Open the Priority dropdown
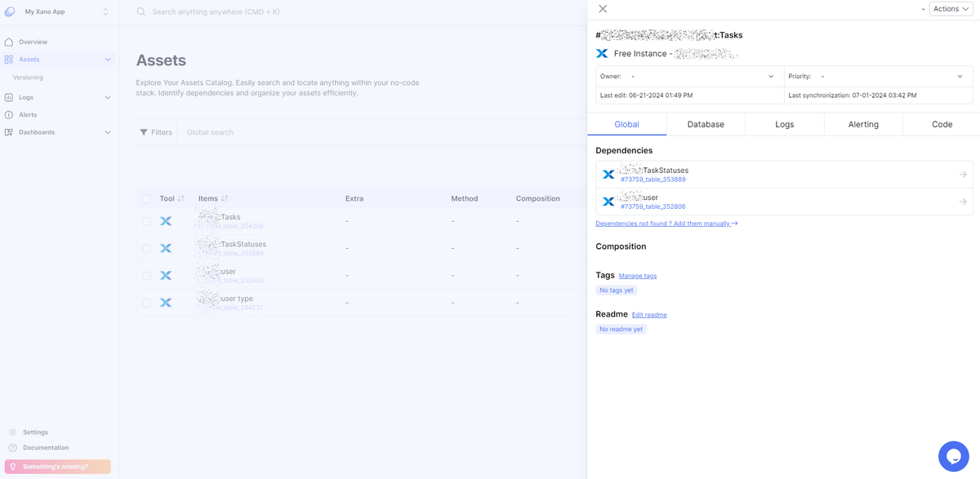The image size is (980, 479). coord(879,77)
